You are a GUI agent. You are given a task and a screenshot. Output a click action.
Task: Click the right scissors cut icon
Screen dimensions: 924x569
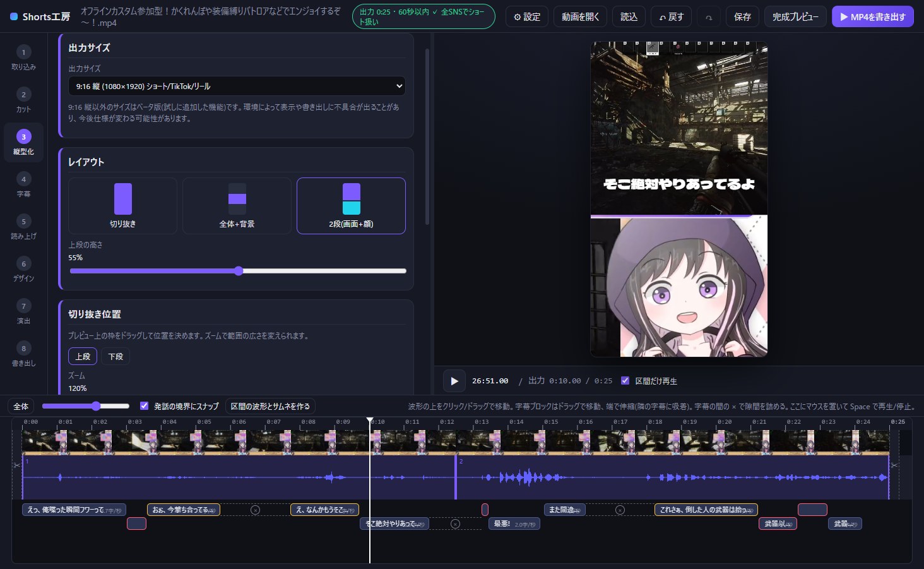(894, 465)
